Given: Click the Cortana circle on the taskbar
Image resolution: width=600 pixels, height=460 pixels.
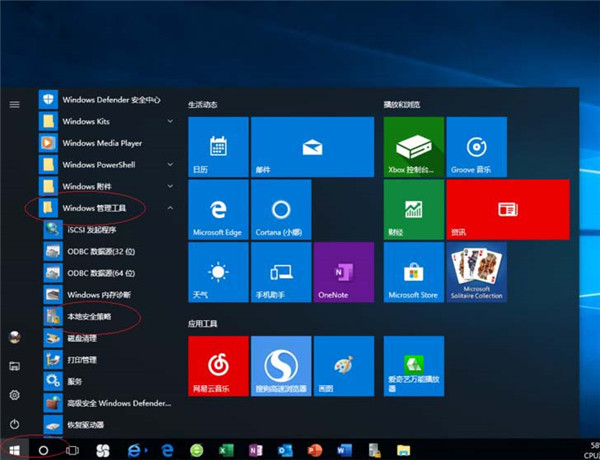Looking at the screenshot, I should pyautogui.click(x=44, y=450).
